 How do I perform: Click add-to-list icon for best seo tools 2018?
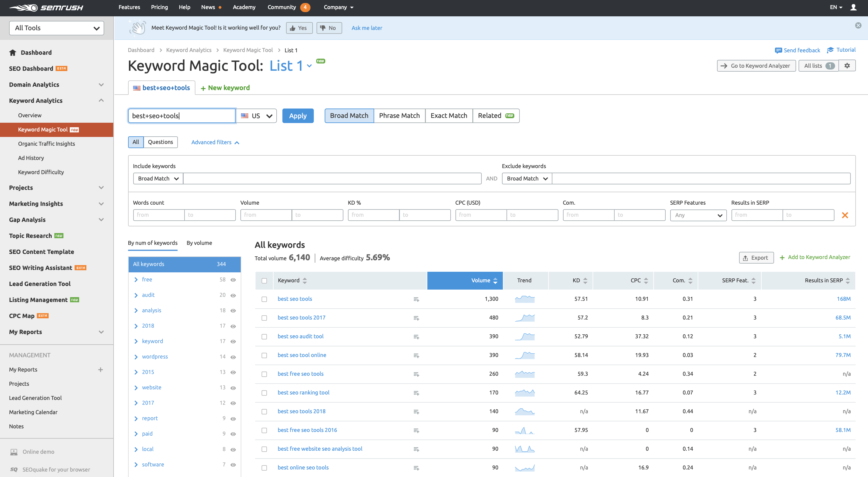click(x=416, y=411)
